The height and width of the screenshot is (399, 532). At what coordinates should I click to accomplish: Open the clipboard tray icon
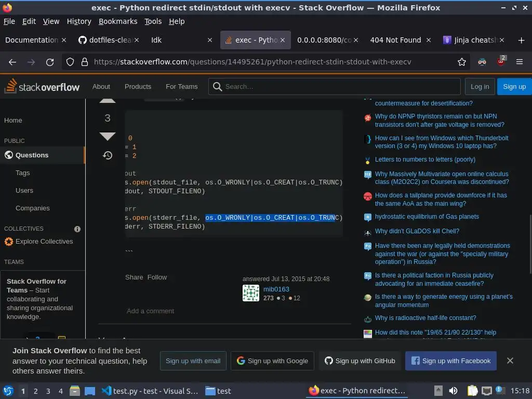472,391
